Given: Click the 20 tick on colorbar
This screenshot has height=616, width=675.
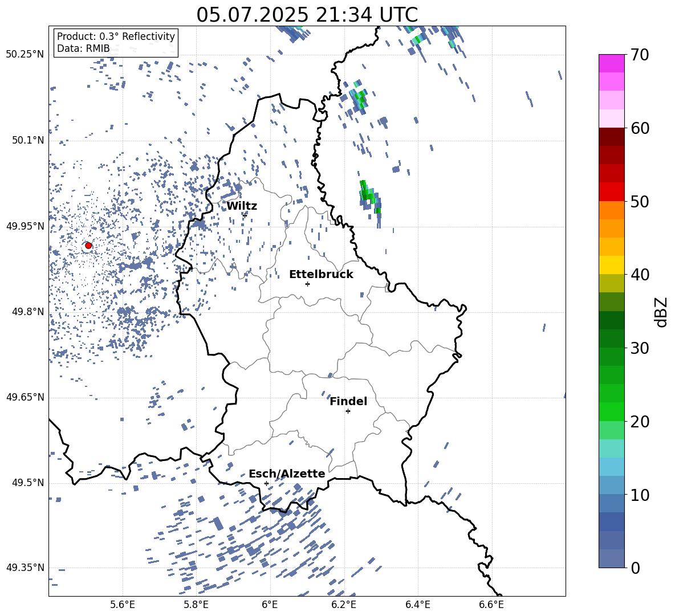Looking at the screenshot, I should tap(640, 421).
